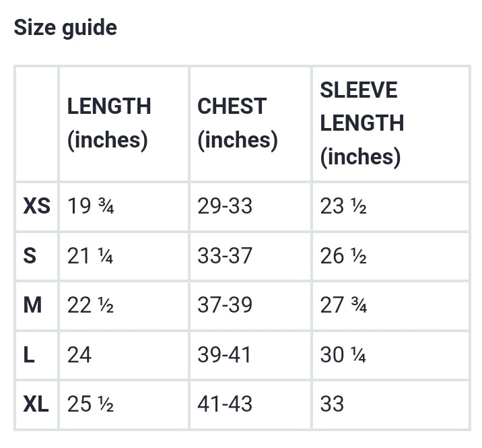Click the L size row label
The image size is (482, 448).
pyautogui.click(x=29, y=355)
